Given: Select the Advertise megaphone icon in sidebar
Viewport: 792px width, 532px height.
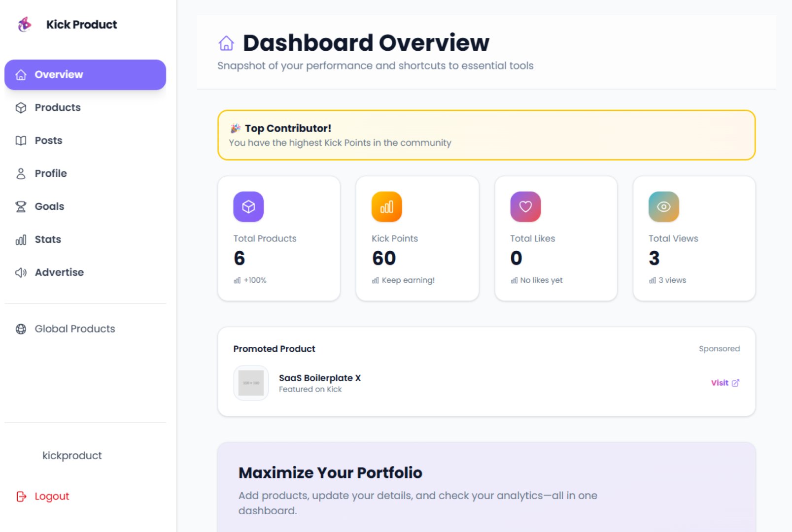Looking at the screenshot, I should point(21,272).
